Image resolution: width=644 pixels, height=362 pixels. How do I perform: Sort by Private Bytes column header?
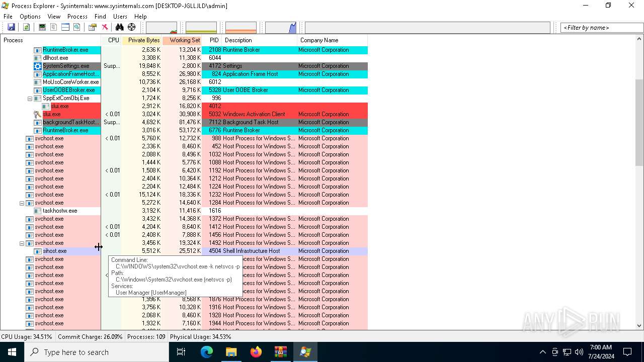(x=142, y=40)
